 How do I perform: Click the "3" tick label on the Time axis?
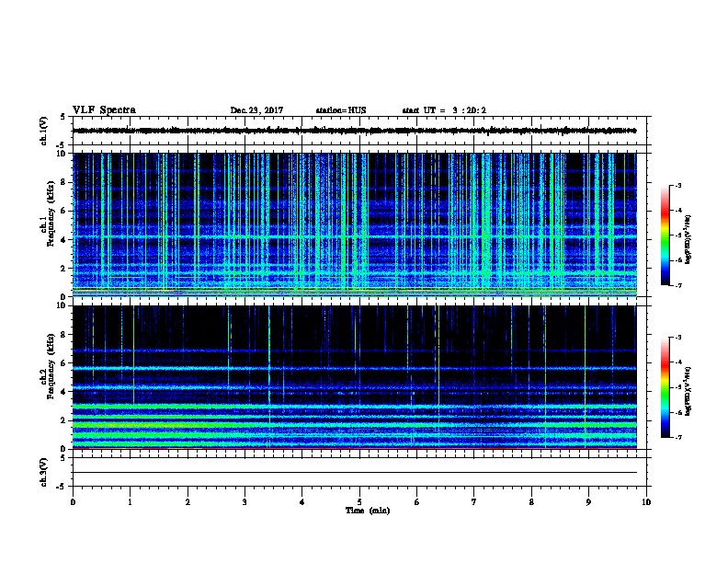point(245,502)
